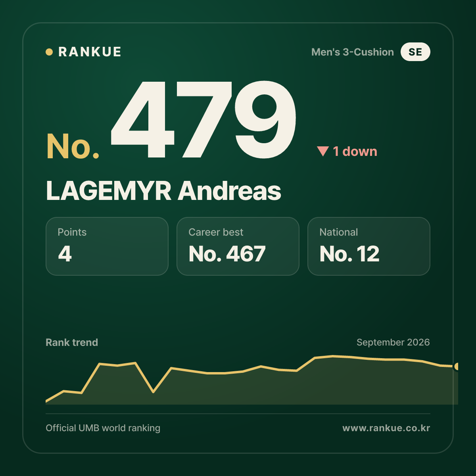Click the points value 4
The width and height of the screenshot is (476, 476).
click(65, 254)
